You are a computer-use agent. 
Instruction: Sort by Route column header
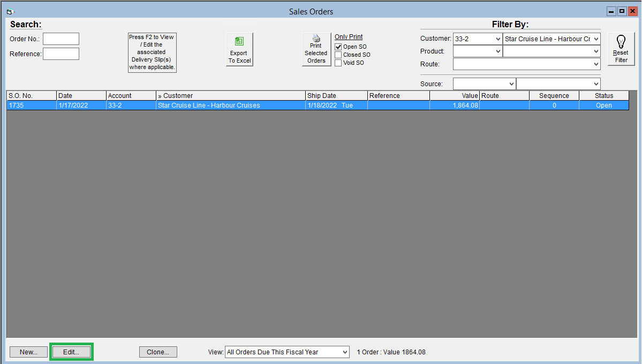(x=504, y=96)
